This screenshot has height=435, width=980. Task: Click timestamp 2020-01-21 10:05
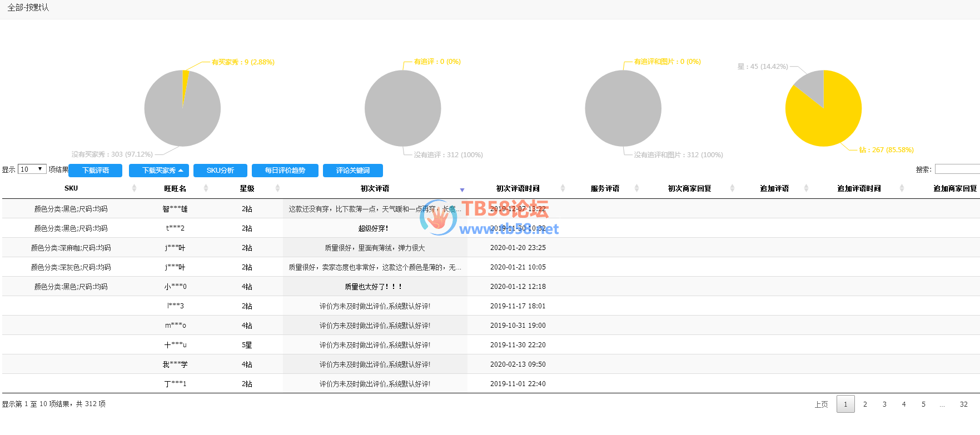click(518, 267)
